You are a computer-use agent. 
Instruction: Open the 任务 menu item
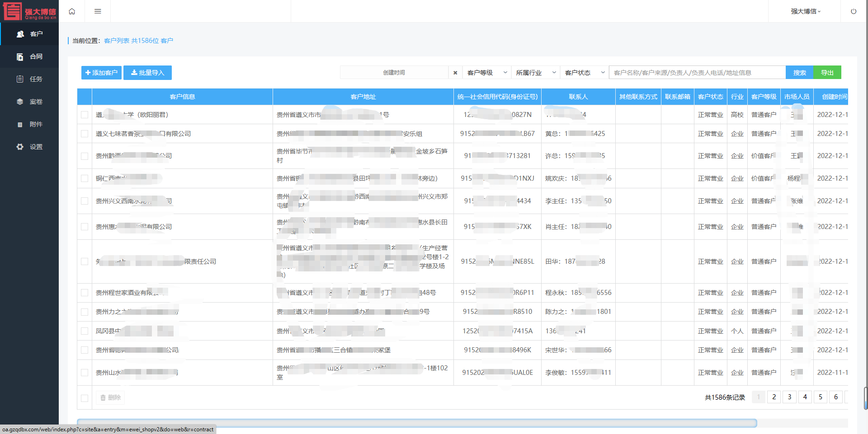coord(29,79)
